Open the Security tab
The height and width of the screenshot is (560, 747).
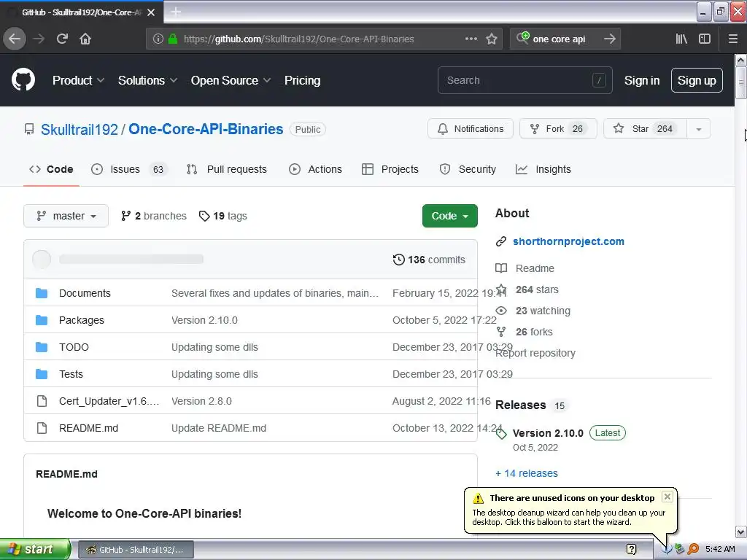point(468,169)
